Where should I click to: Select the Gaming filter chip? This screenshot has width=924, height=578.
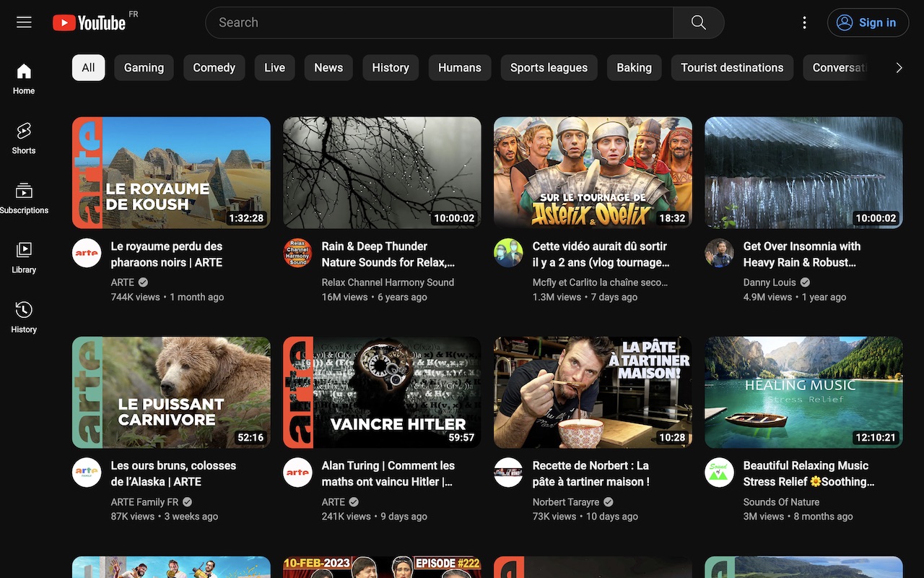[144, 67]
